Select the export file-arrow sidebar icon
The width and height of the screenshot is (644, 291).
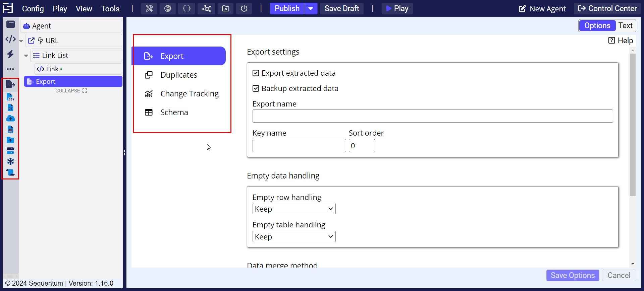coord(10,84)
